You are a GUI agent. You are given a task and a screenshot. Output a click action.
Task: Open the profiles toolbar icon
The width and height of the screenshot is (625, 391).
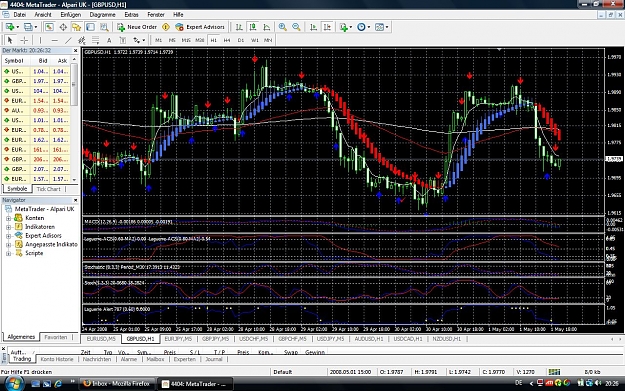click(x=28, y=27)
